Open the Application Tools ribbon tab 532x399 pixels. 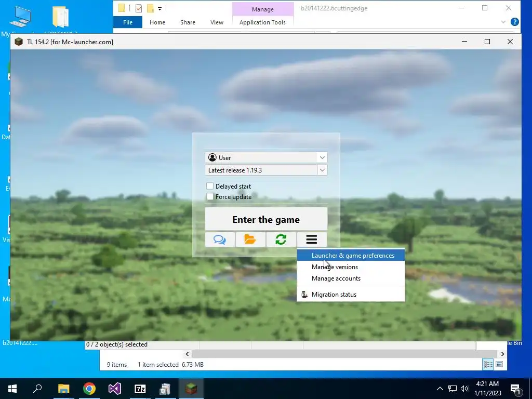coord(262,22)
